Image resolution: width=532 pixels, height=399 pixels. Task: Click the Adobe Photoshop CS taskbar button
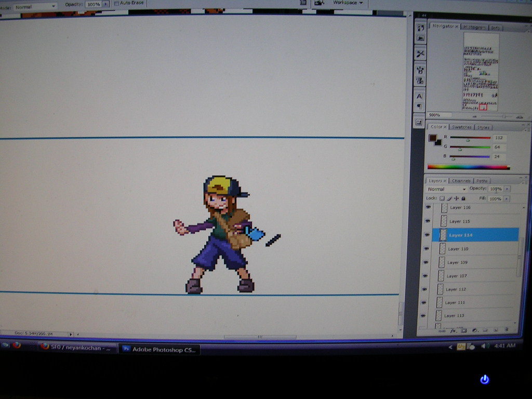(159, 349)
